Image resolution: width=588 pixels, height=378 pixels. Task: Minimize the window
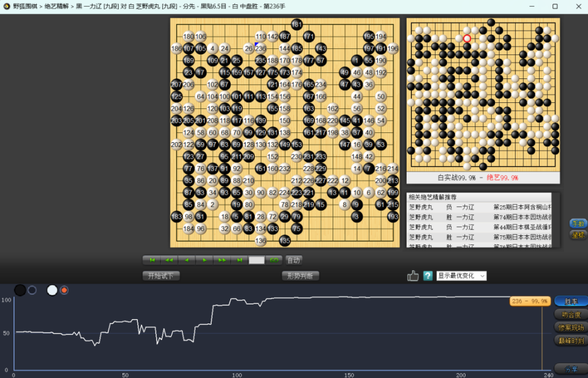click(532, 6)
